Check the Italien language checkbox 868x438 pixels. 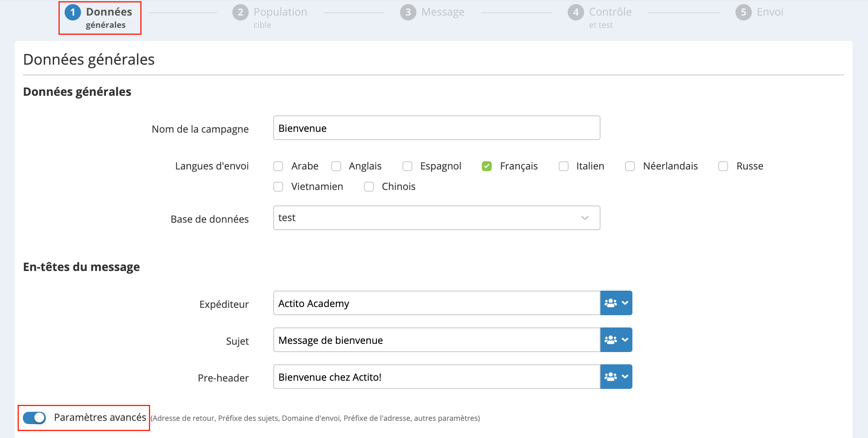(564, 166)
